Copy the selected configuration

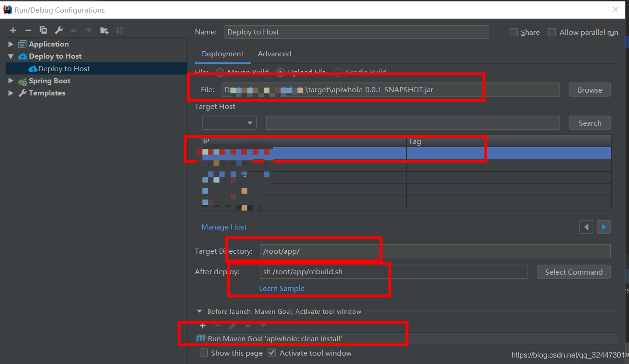click(43, 30)
